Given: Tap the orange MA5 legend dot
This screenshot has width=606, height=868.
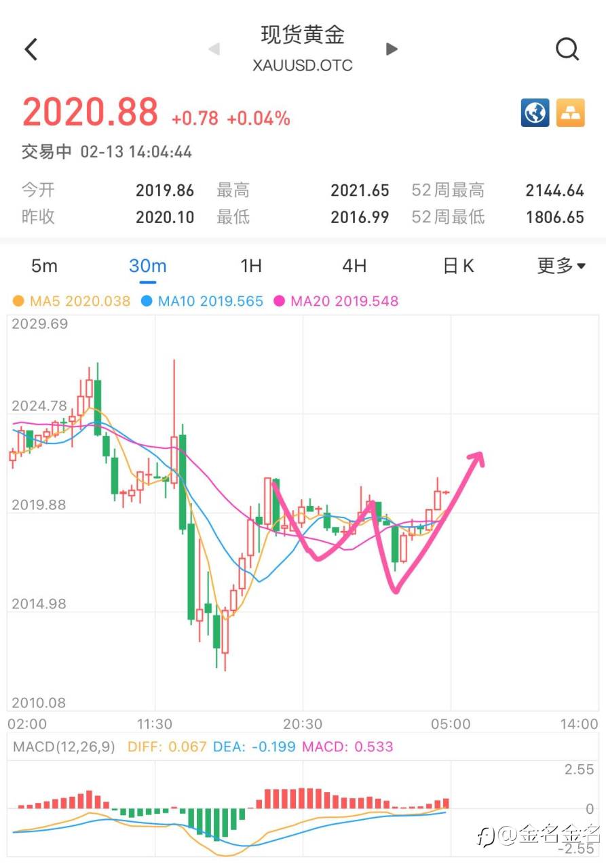Looking at the screenshot, I should pyautogui.click(x=18, y=301).
